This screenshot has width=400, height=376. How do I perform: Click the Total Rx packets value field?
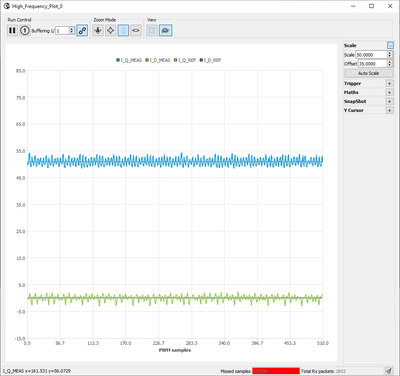[359, 371]
